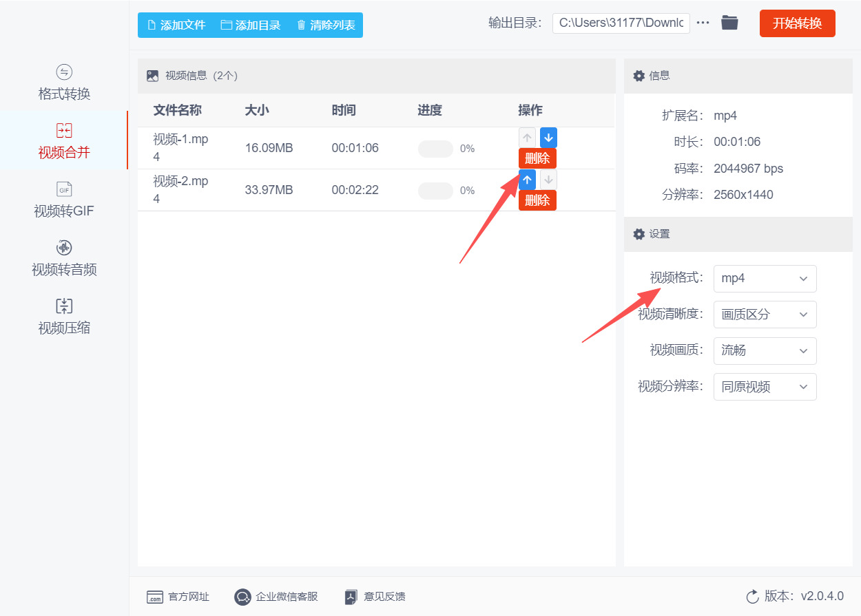Click 添加文件 in the toolbar
The width and height of the screenshot is (861, 616).
pos(176,25)
